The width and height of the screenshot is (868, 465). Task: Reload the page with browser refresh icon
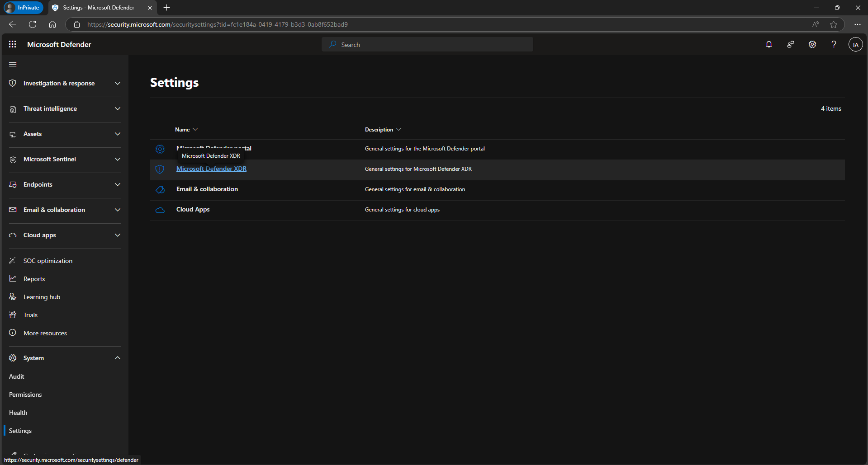click(33, 24)
